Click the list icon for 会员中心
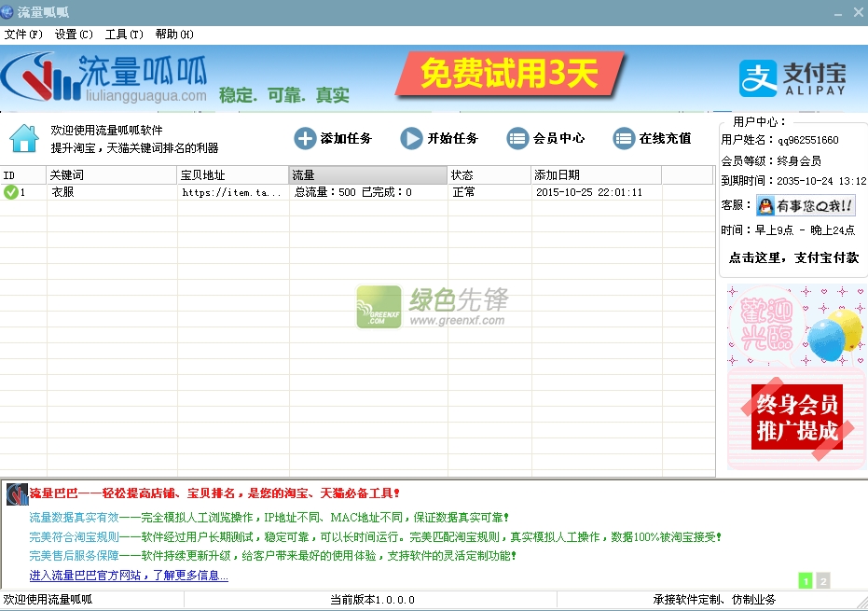The height and width of the screenshot is (611, 868). (517, 138)
